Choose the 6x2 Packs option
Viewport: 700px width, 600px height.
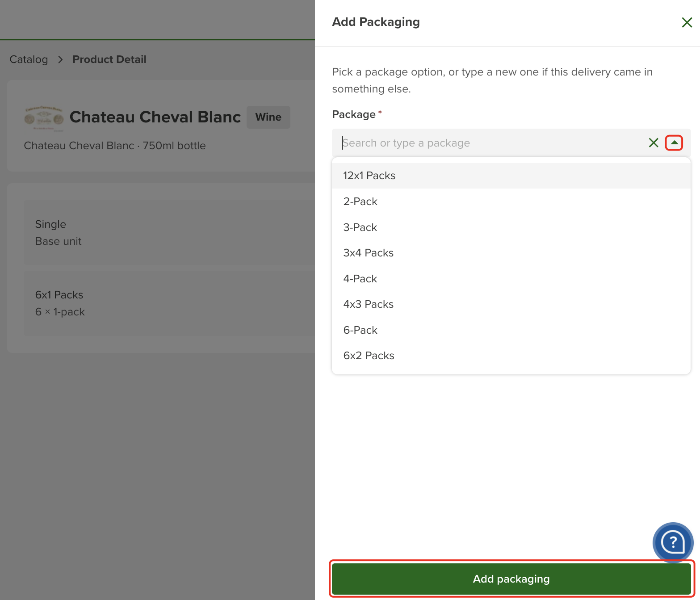511,356
